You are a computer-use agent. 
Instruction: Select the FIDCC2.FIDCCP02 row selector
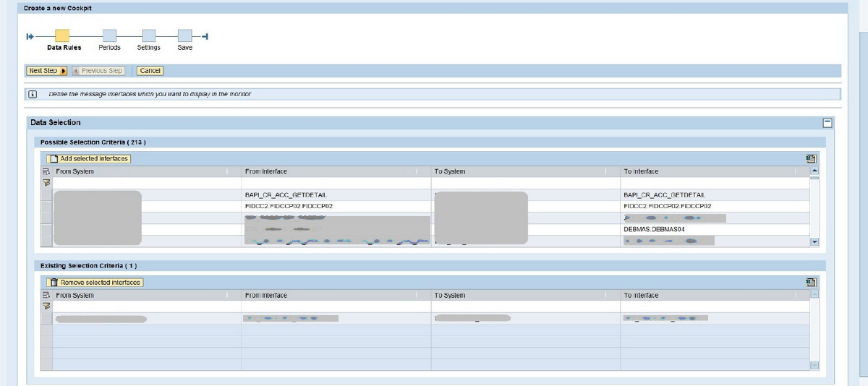click(47, 206)
